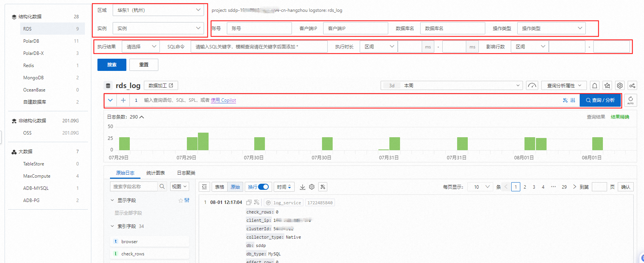
Task: Click the 搜索 button
Action: coord(112,65)
